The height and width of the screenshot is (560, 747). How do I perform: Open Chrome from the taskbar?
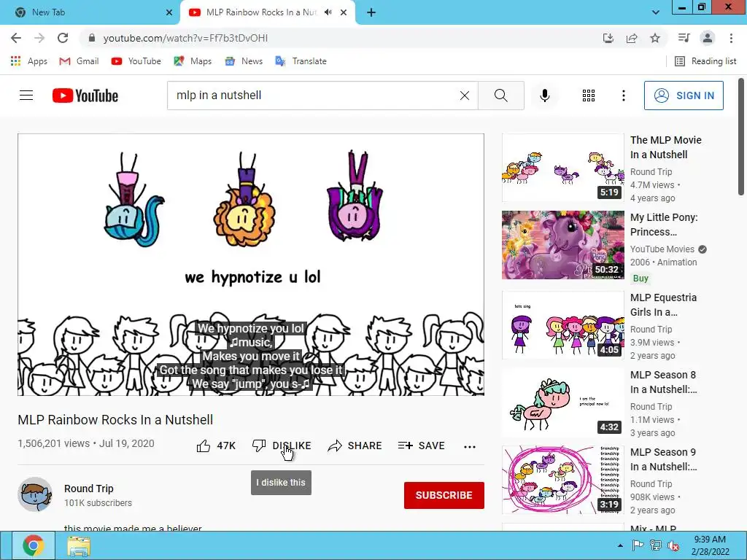[x=33, y=545]
